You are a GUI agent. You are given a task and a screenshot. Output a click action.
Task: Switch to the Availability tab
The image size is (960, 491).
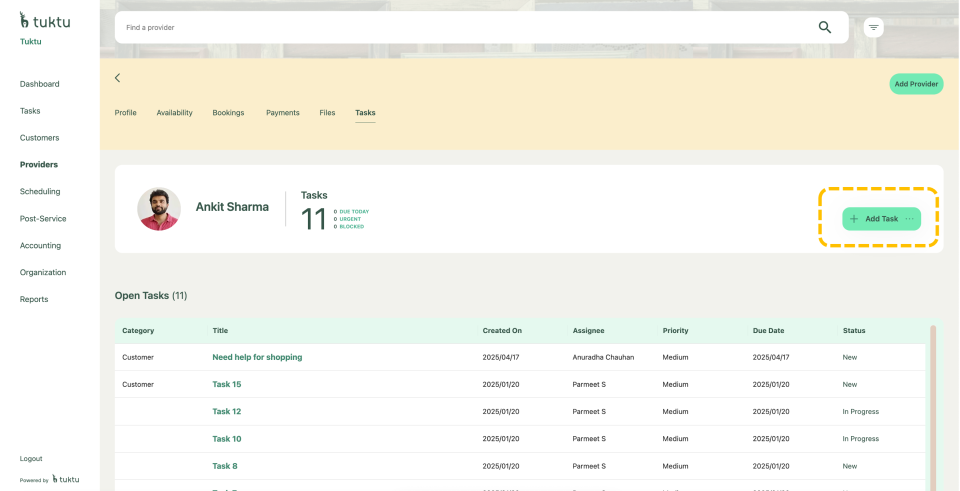[174, 113]
